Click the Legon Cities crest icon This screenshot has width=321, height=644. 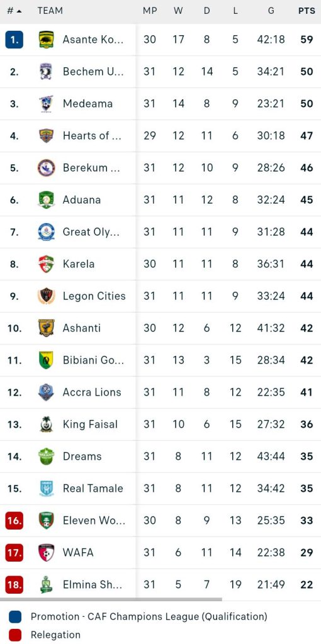47,296
